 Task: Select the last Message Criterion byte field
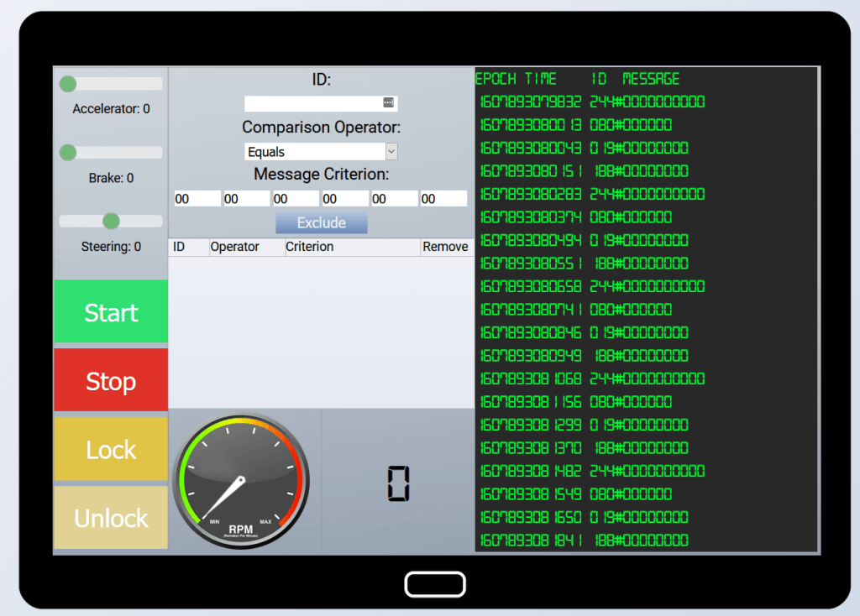click(443, 199)
